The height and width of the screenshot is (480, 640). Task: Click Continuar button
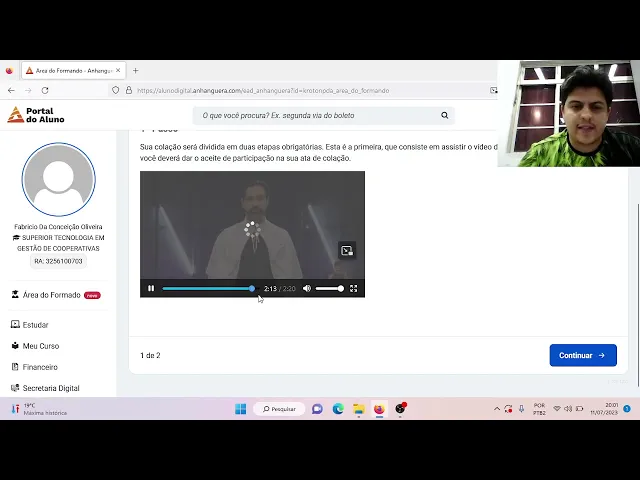coord(583,355)
